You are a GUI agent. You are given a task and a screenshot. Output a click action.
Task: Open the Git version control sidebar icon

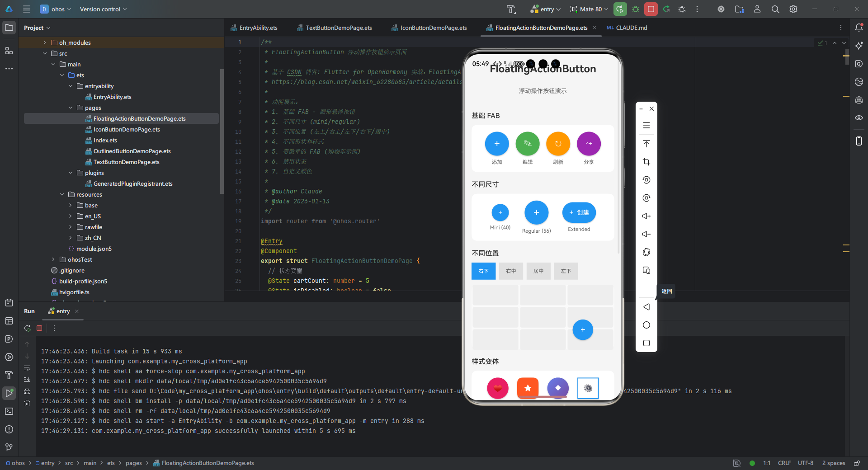(9, 447)
